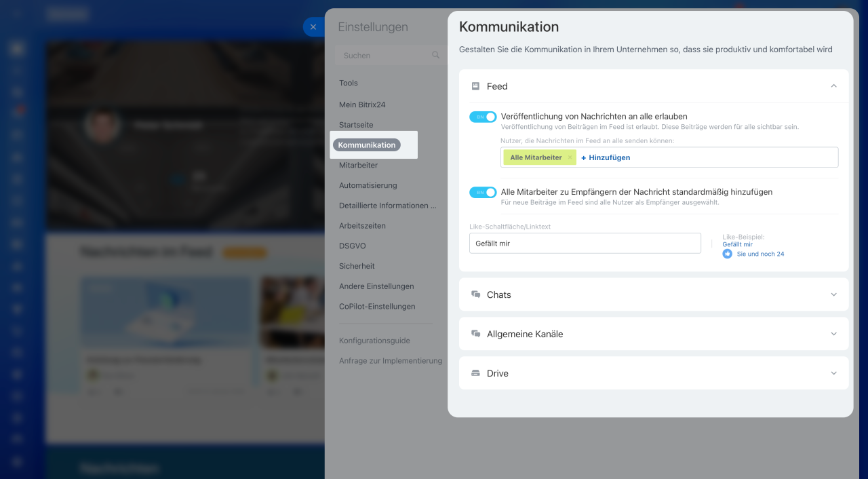This screenshot has width=868, height=479.
Task: Click the Gefällt mir example link
Action: pyautogui.click(x=737, y=244)
